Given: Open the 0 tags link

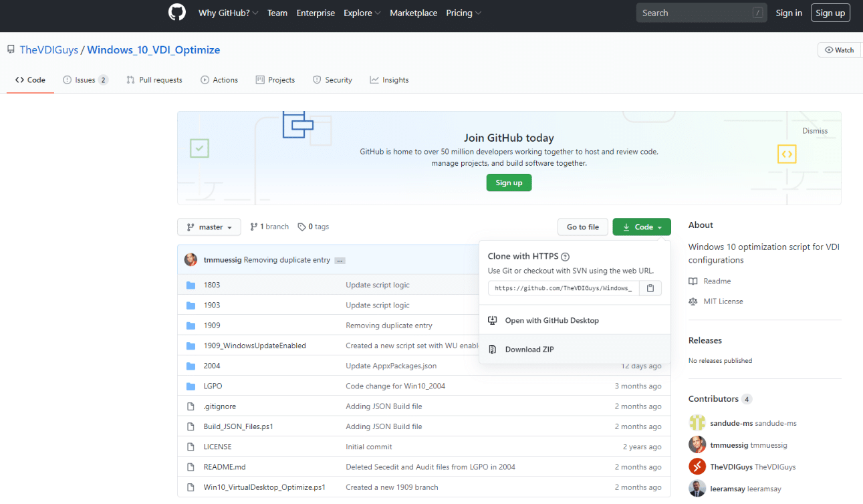Looking at the screenshot, I should (x=314, y=227).
